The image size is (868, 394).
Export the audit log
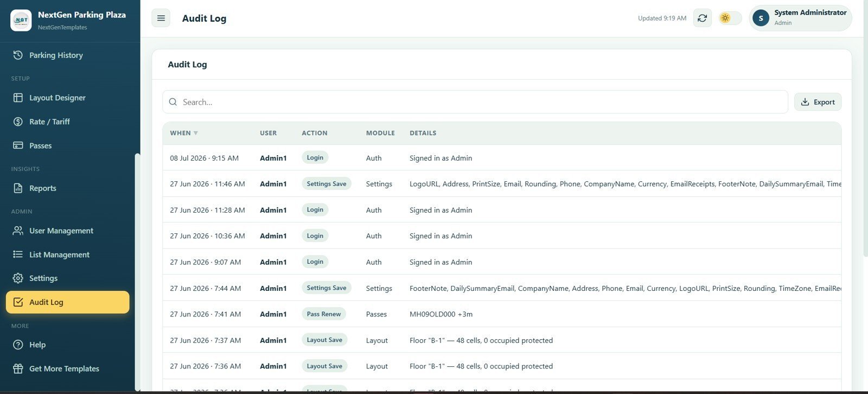pos(818,102)
